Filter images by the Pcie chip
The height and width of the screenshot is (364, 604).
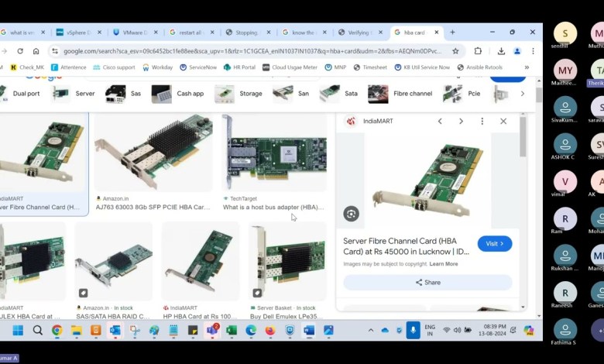[462, 94]
